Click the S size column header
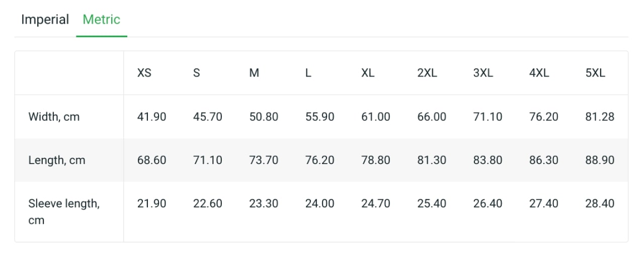 coord(196,73)
